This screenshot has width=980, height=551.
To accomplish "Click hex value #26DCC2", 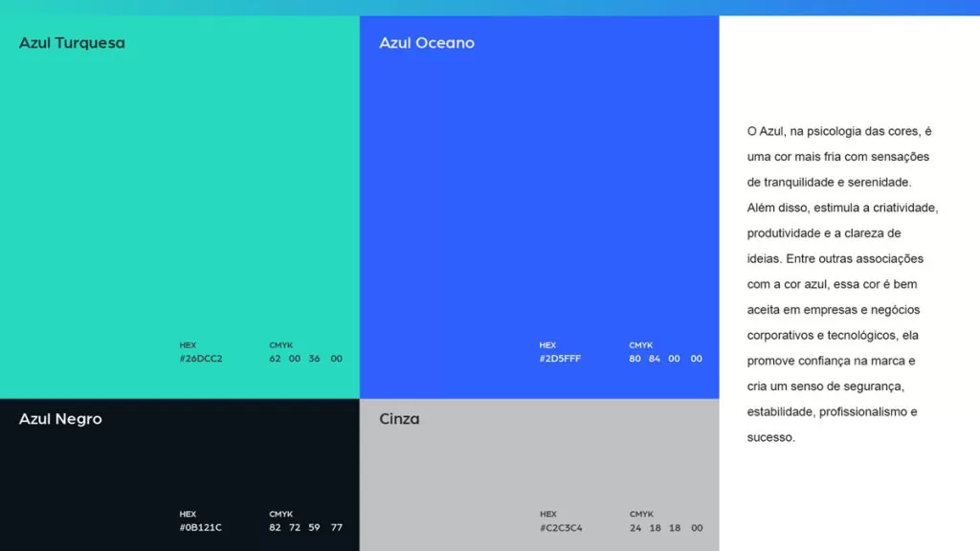I will [201, 359].
